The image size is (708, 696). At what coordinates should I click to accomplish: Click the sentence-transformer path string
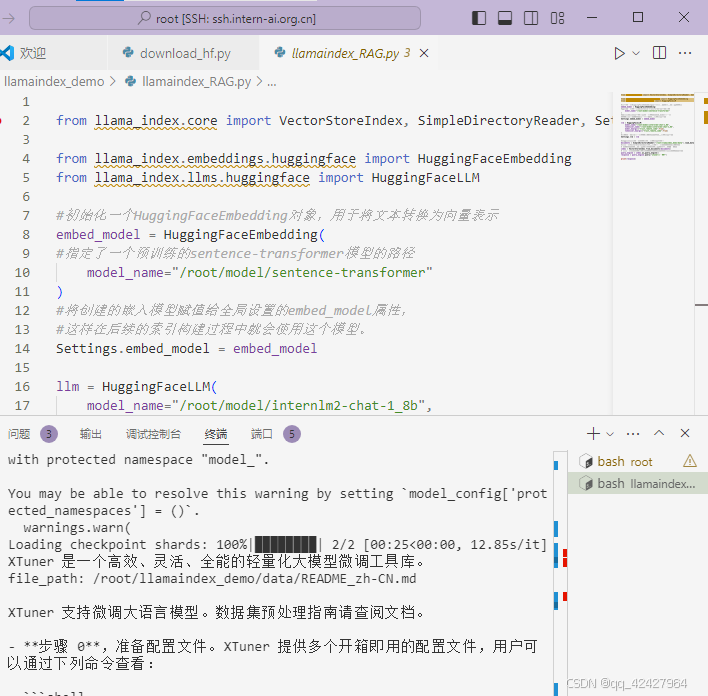302,273
